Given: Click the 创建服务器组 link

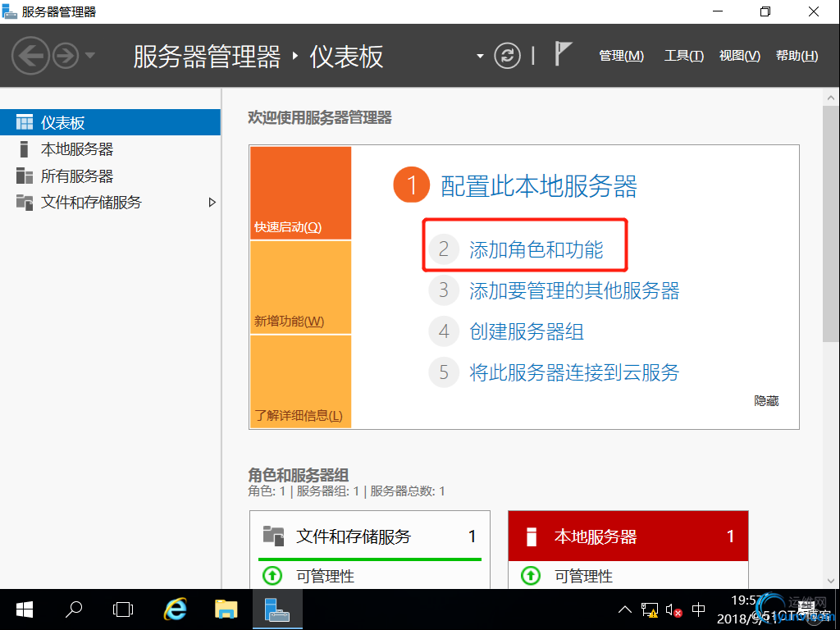Looking at the screenshot, I should coord(527,331).
